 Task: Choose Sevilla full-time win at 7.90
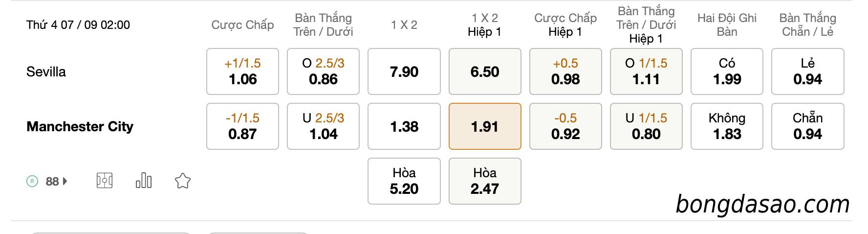(x=404, y=71)
